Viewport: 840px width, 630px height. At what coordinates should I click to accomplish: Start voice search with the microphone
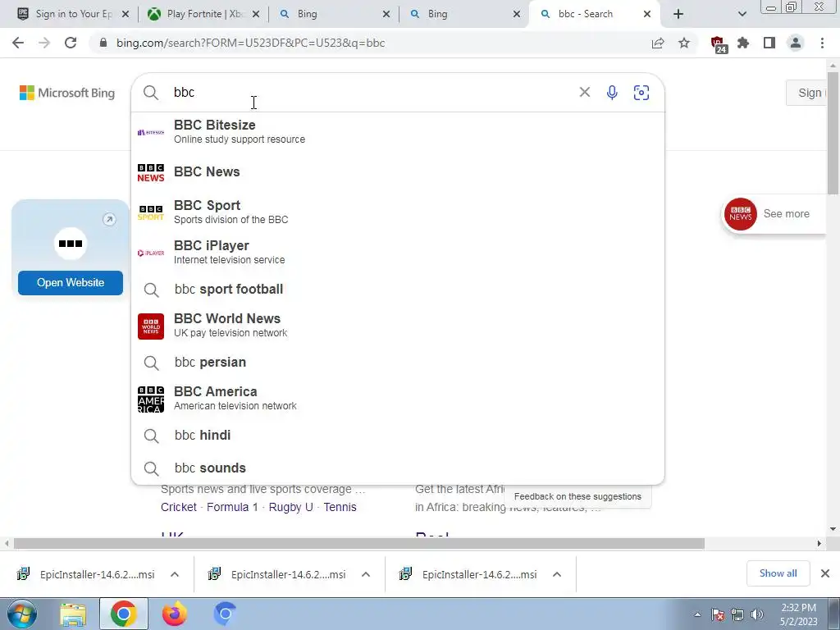pos(612,92)
